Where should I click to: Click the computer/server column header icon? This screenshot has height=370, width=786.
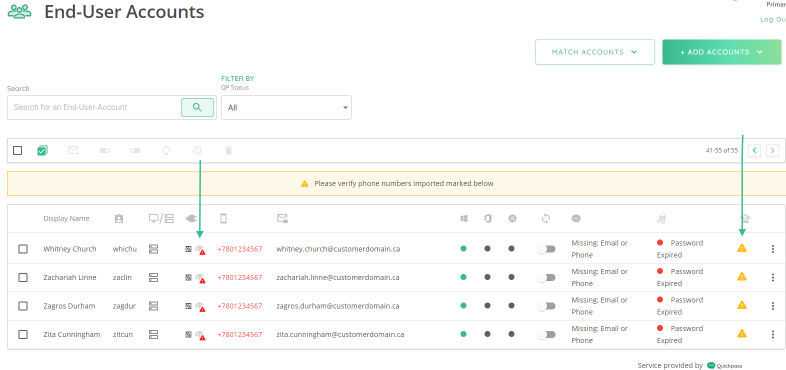click(x=161, y=219)
